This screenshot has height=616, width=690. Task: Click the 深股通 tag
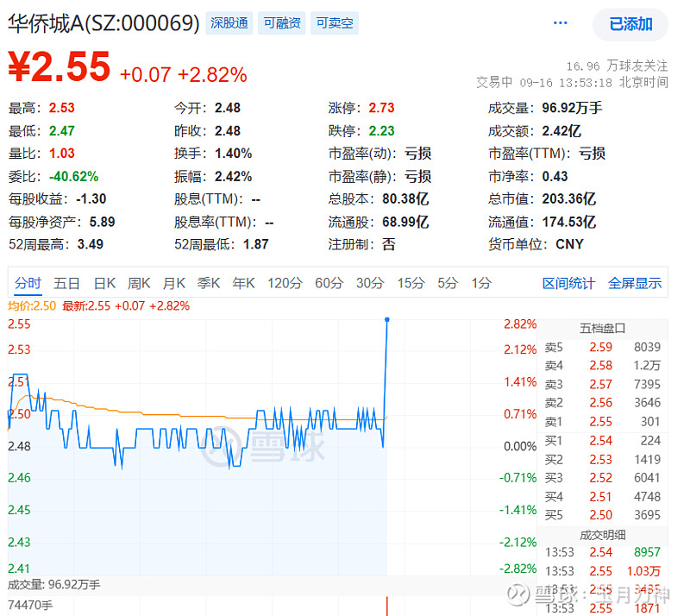(x=229, y=23)
